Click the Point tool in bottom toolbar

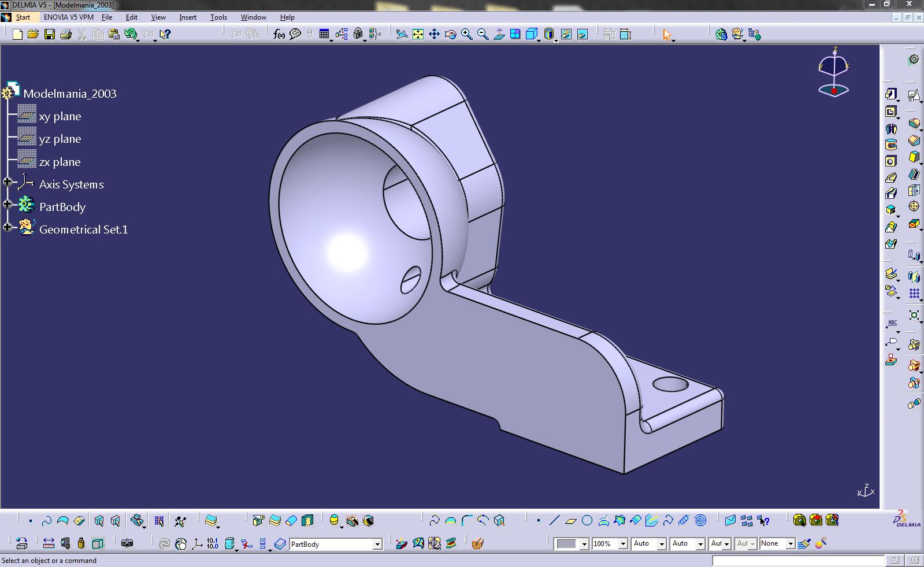[538, 521]
